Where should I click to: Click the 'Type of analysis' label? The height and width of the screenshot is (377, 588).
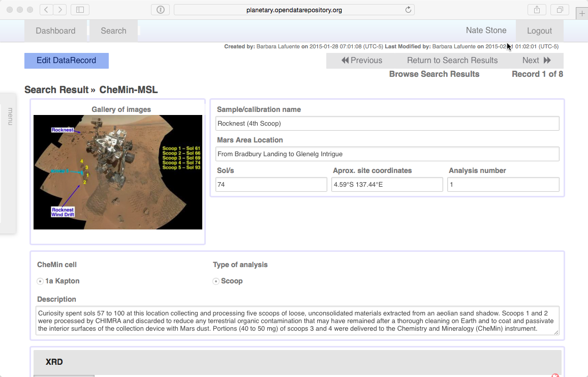click(240, 265)
